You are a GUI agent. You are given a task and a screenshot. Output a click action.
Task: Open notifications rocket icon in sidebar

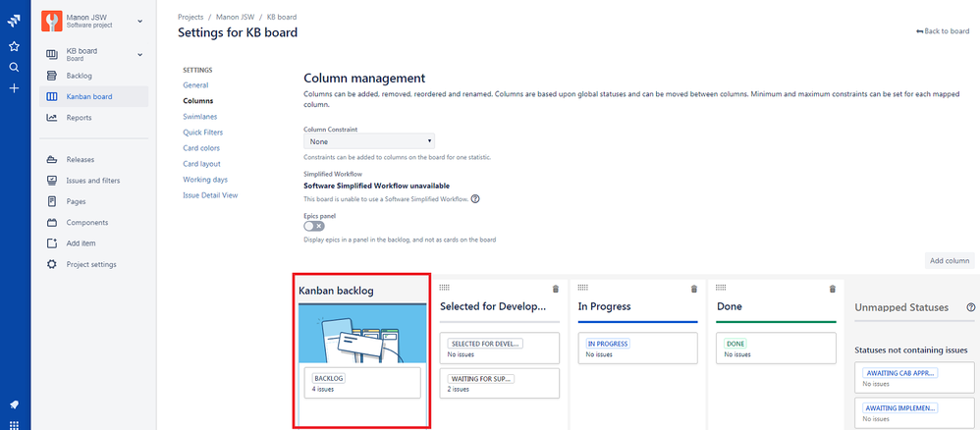point(14,404)
